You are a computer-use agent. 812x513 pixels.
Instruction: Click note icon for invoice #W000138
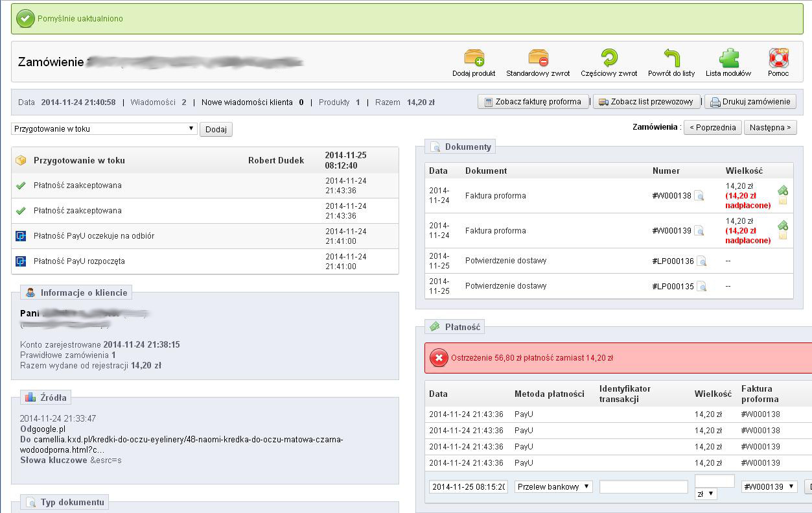point(783,201)
